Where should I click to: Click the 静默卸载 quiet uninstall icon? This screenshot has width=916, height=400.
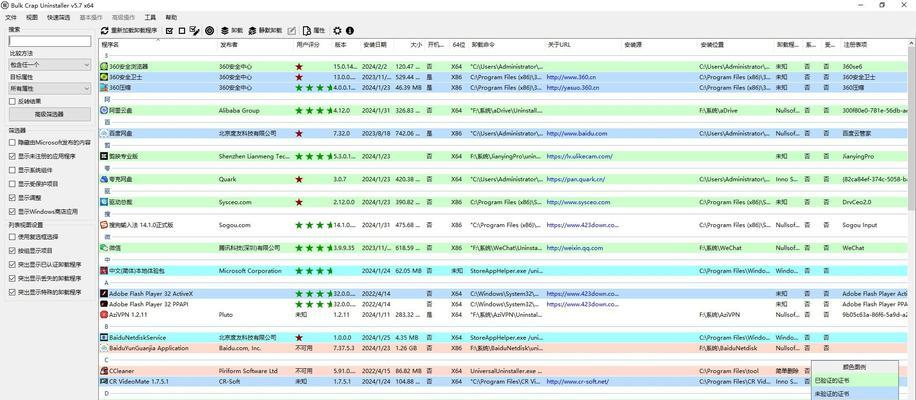[x=252, y=30]
